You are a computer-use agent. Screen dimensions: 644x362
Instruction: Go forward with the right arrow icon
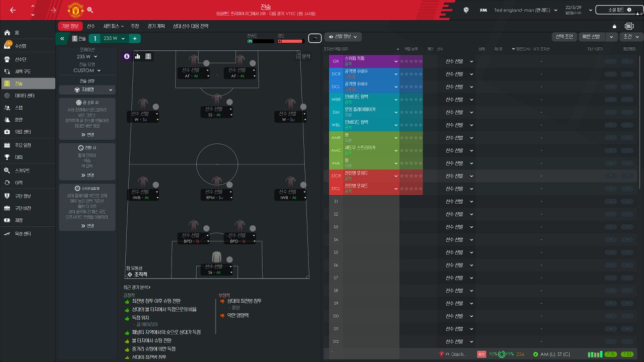coord(53,10)
